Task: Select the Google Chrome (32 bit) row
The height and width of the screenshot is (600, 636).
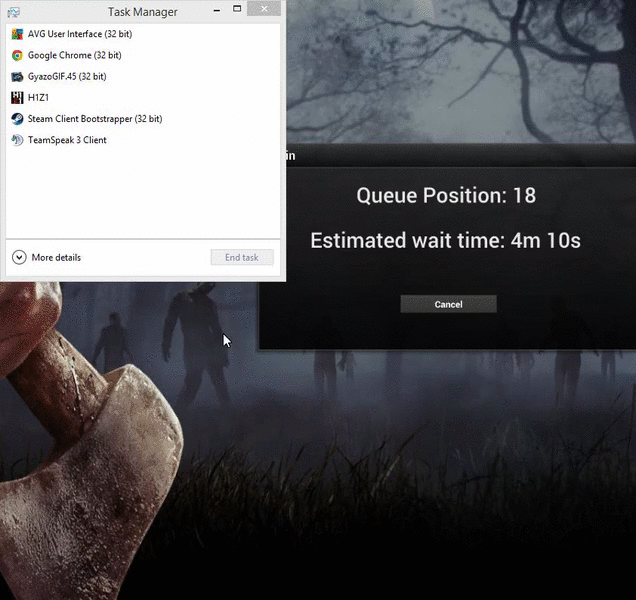Action: click(x=143, y=55)
